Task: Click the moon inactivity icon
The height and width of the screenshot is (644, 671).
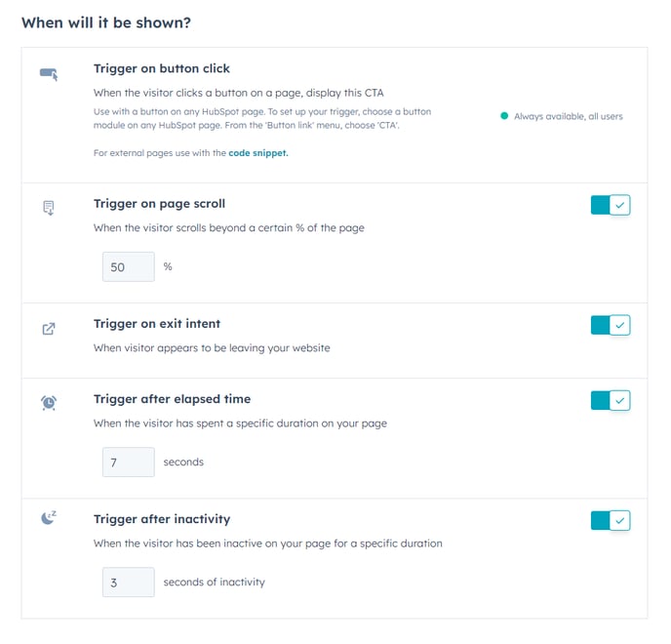Action: pos(49,518)
